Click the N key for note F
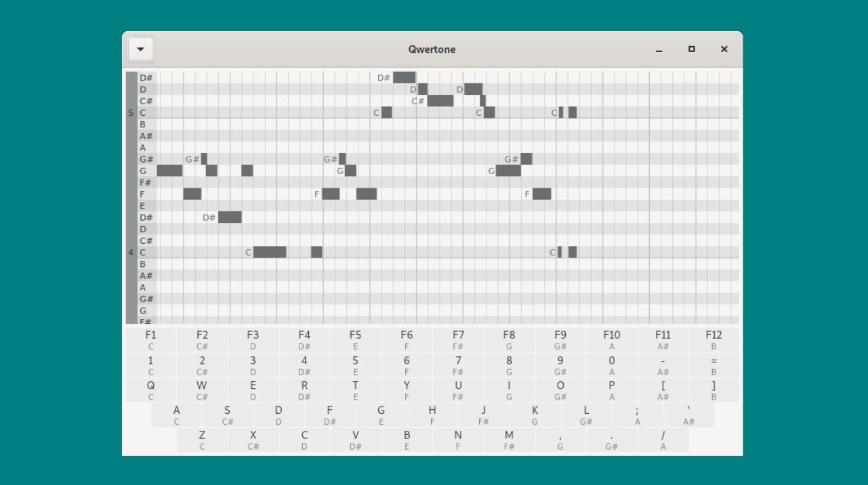 pyautogui.click(x=458, y=440)
